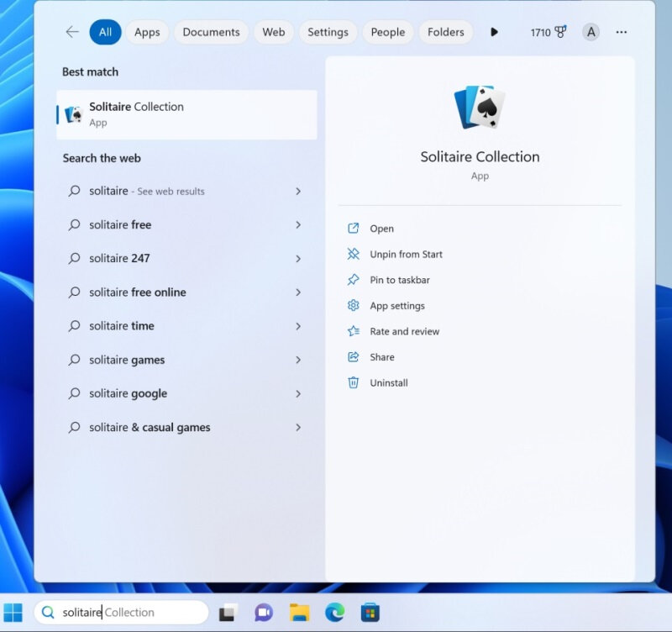
Task: Click magnifier icon beside 'solitaire free'
Action: tap(74, 224)
